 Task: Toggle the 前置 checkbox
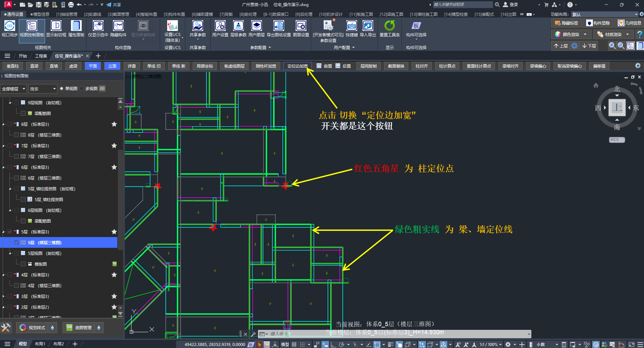pyautogui.click(x=319, y=66)
